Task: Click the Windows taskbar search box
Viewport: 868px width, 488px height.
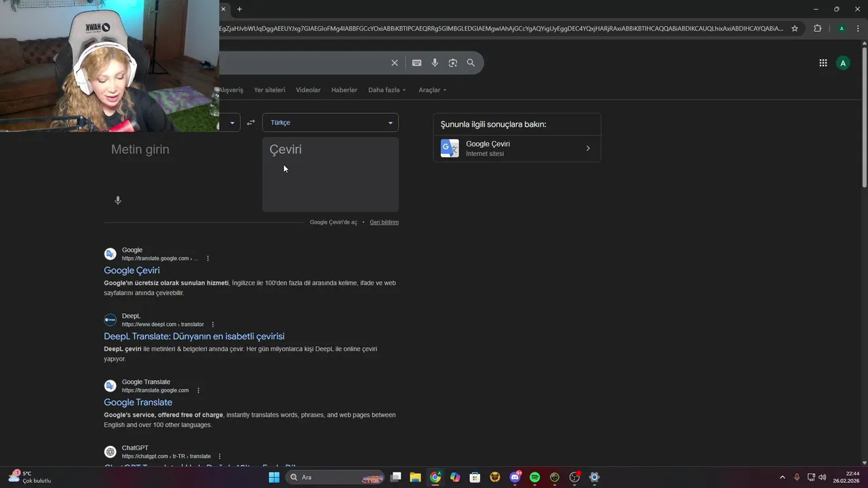Action: point(336,477)
